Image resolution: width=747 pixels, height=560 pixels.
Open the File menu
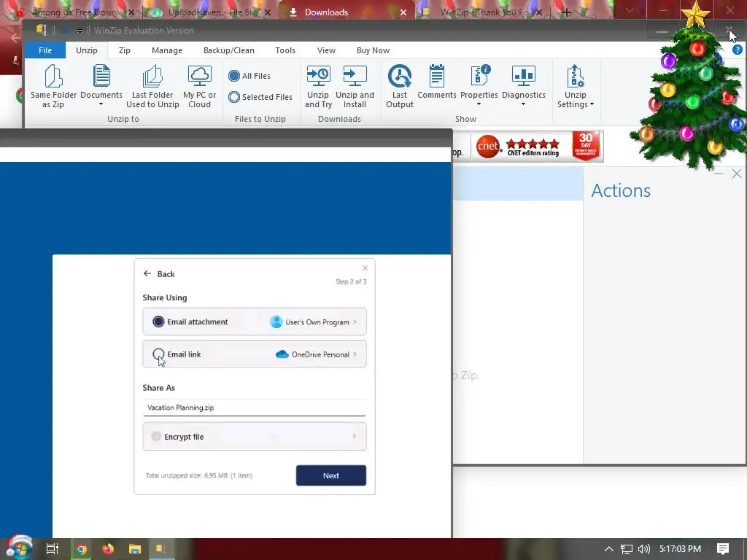45,50
